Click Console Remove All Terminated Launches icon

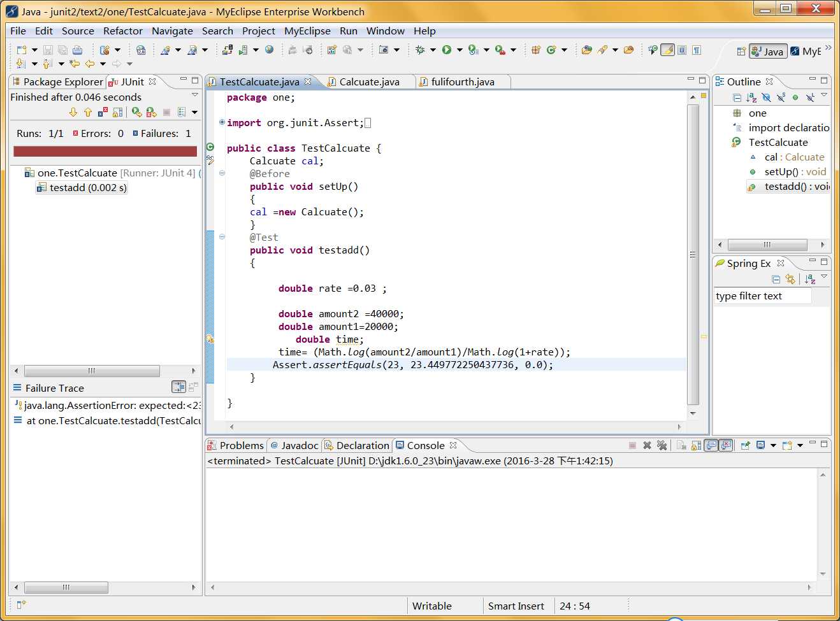click(662, 445)
